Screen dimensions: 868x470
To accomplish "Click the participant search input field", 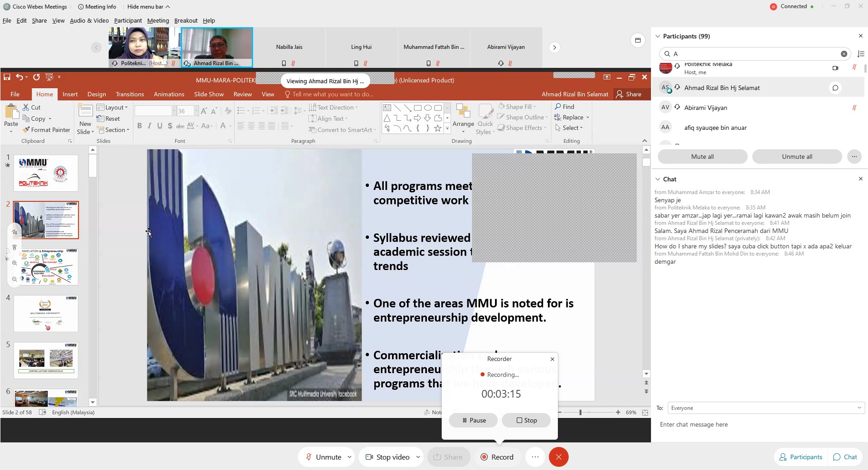I will point(755,54).
